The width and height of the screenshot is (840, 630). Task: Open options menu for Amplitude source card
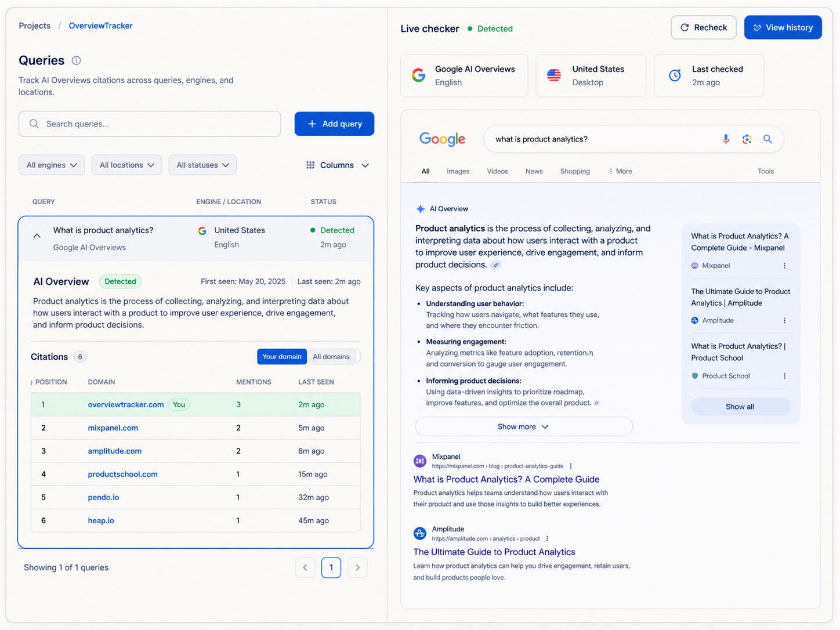pyautogui.click(x=785, y=321)
